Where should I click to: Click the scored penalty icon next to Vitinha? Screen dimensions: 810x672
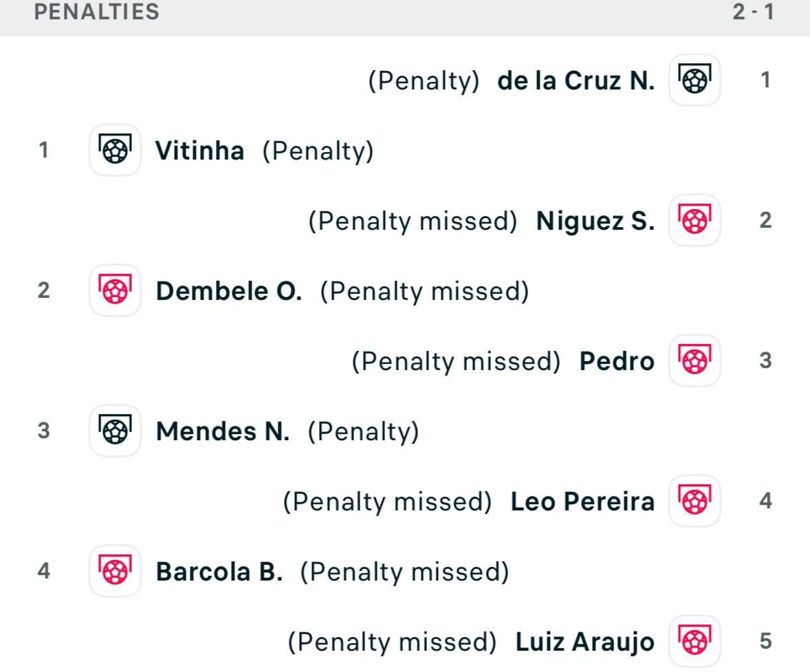(115, 151)
